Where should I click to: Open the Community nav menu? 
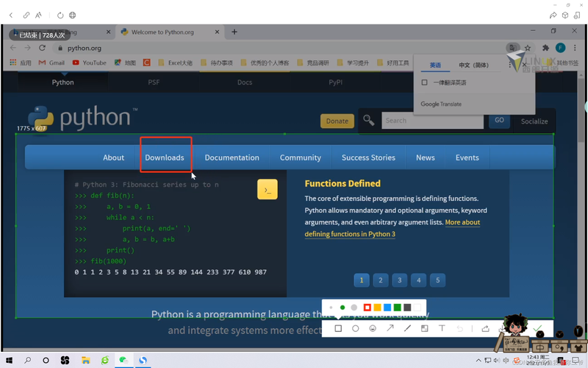coord(301,158)
